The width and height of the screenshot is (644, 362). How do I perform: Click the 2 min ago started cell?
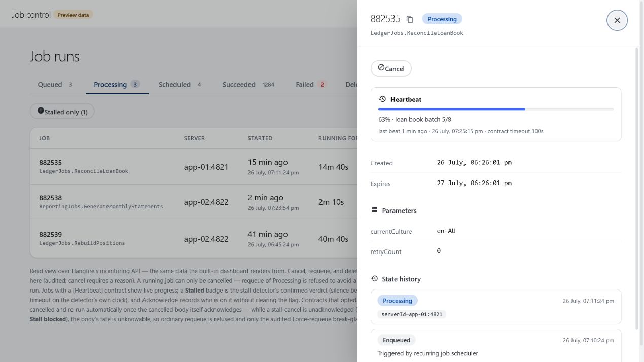pos(266,198)
